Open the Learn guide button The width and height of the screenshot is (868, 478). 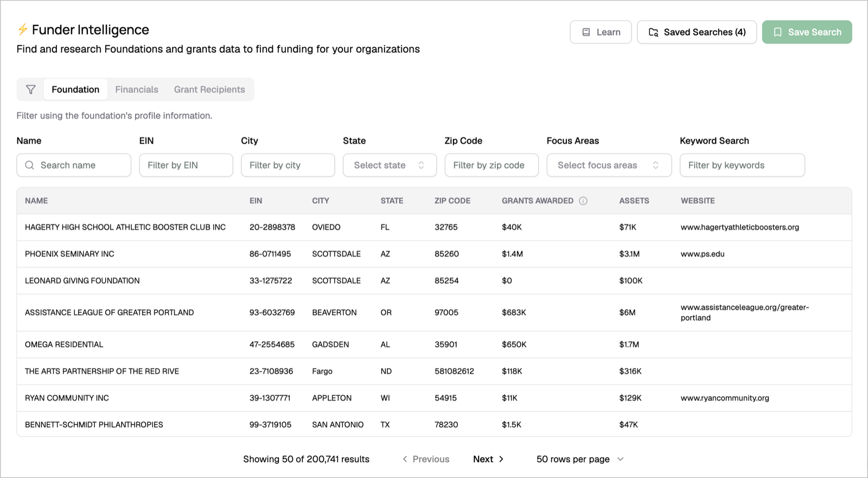coord(601,32)
